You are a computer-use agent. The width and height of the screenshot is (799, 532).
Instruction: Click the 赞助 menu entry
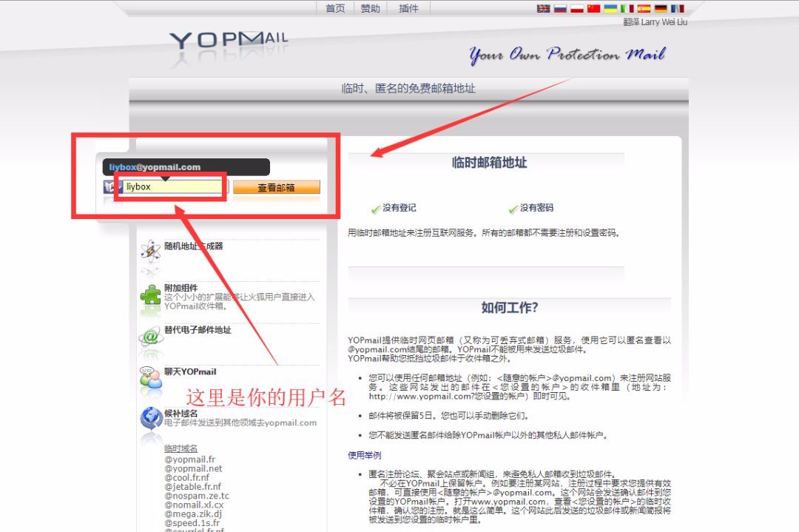point(371,8)
